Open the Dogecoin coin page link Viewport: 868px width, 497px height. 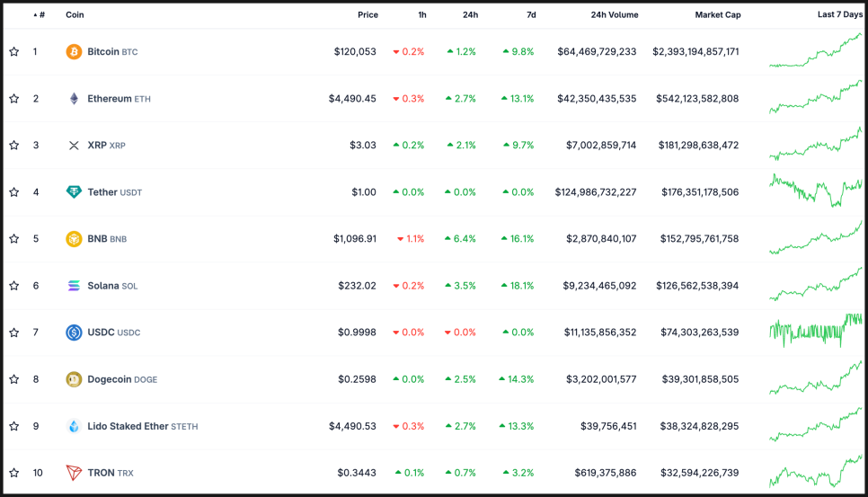click(110, 379)
